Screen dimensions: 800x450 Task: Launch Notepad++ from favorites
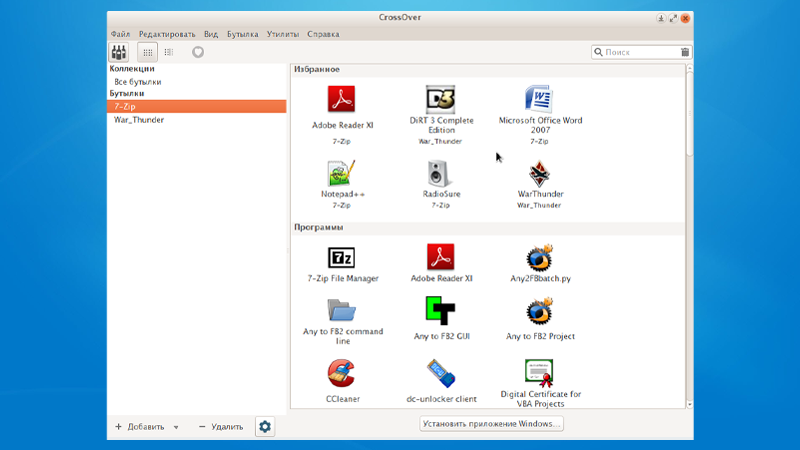click(342, 173)
